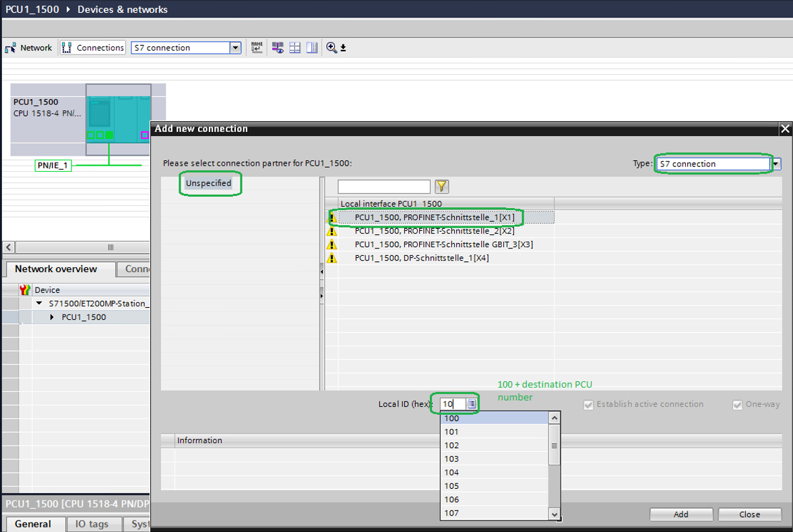The image size is (793, 532).
Task: Choose 105 from Local ID list
Action: [495, 486]
